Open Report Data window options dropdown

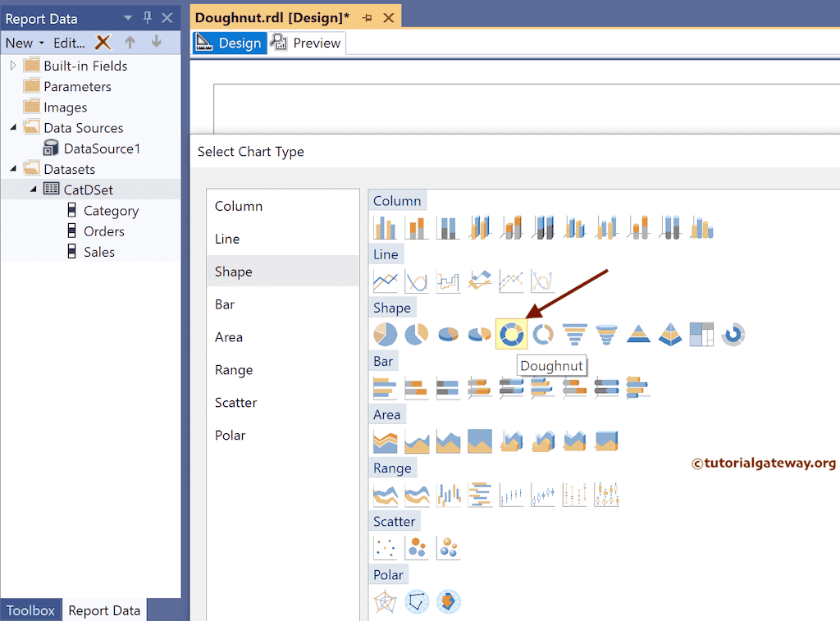coord(128,18)
